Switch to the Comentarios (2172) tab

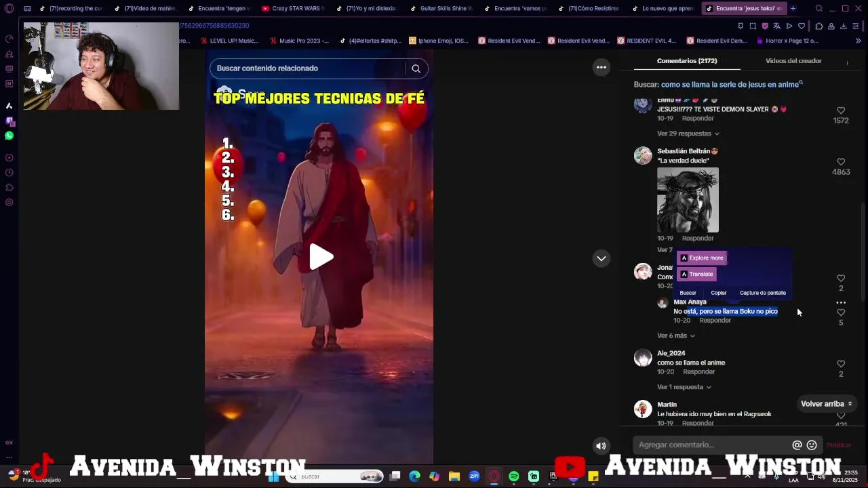pyautogui.click(x=687, y=61)
